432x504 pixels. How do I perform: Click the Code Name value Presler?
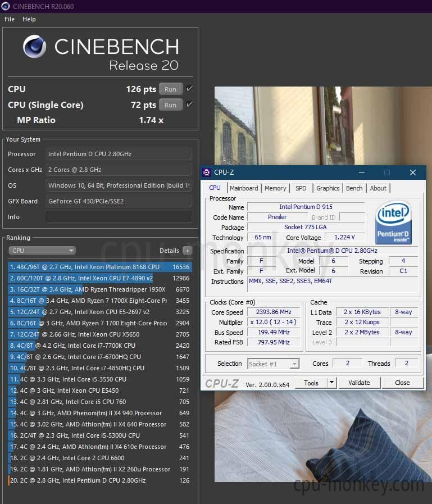click(x=277, y=217)
